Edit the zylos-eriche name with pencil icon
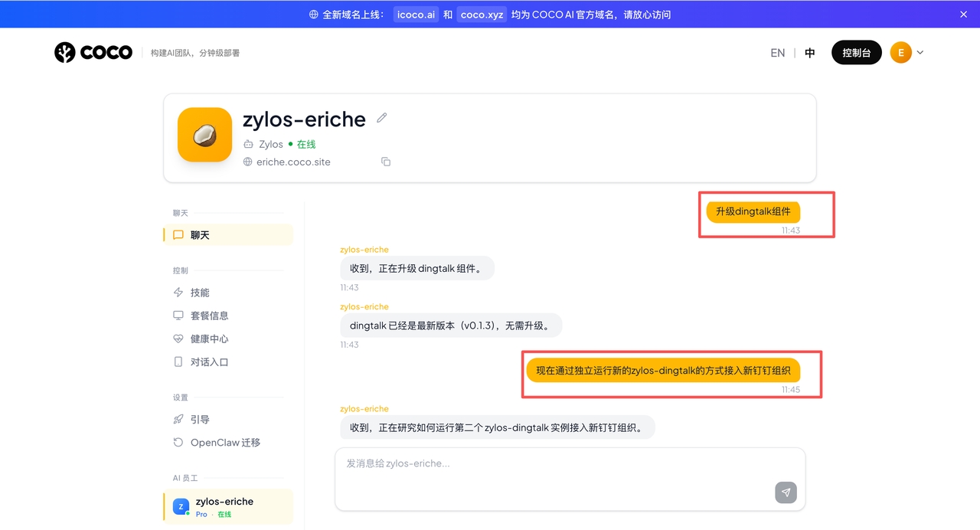 (382, 118)
